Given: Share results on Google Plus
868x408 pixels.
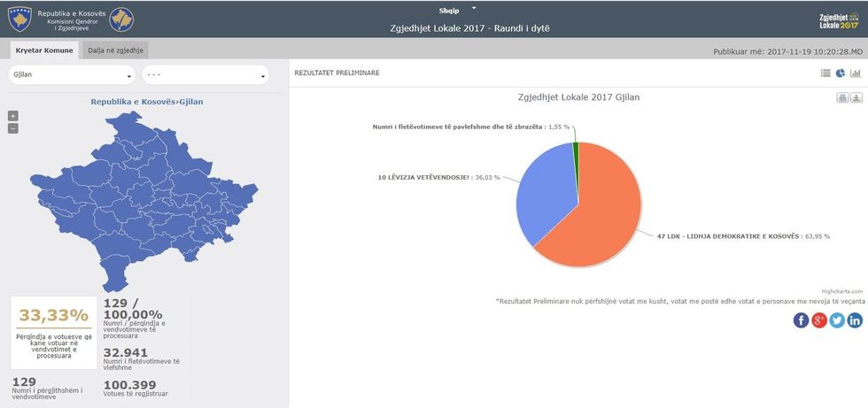Looking at the screenshot, I should tap(819, 320).
